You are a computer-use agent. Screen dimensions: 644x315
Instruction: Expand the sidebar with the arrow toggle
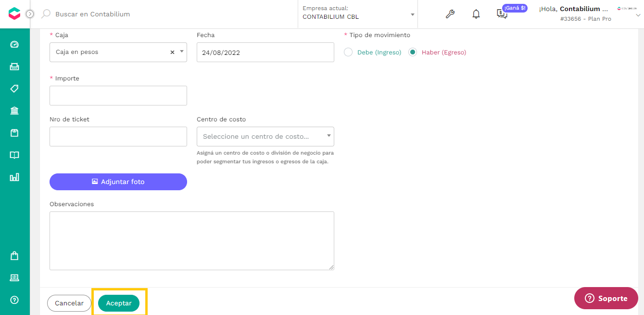coord(30,14)
